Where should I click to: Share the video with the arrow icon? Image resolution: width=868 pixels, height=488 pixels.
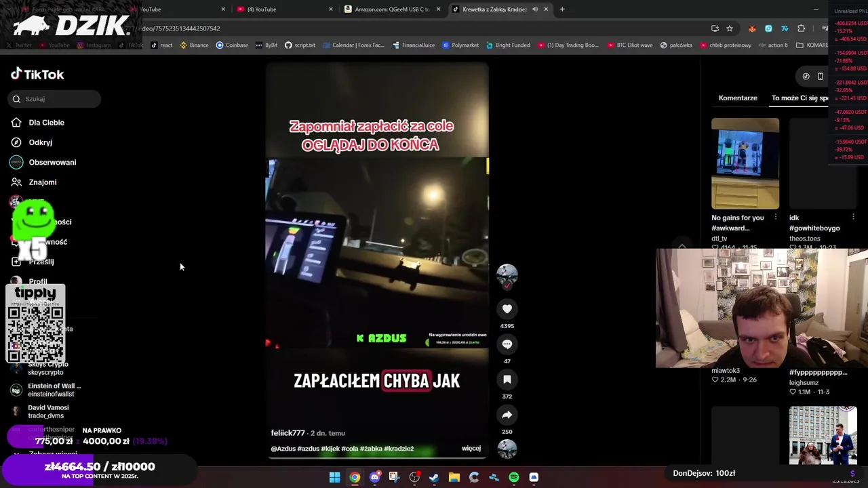pyautogui.click(x=507, y=415)
